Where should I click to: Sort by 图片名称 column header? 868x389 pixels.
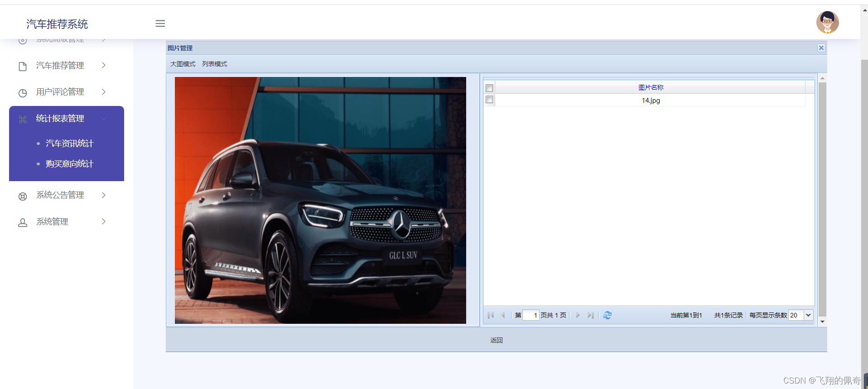pyautogui.click(x=651, y=87)
